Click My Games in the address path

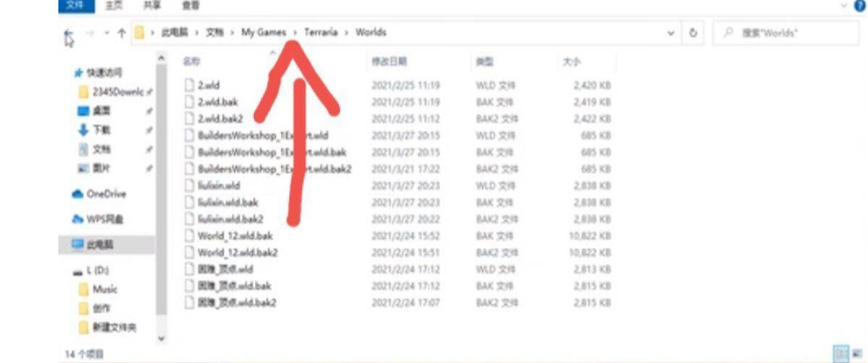click(x=264, y=33)
